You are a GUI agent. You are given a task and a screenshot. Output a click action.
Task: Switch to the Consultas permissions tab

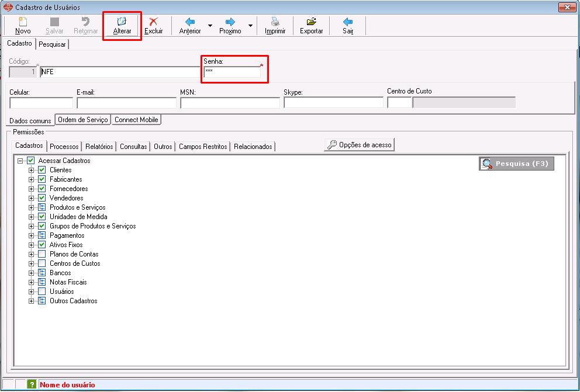(x=133, y=147)
